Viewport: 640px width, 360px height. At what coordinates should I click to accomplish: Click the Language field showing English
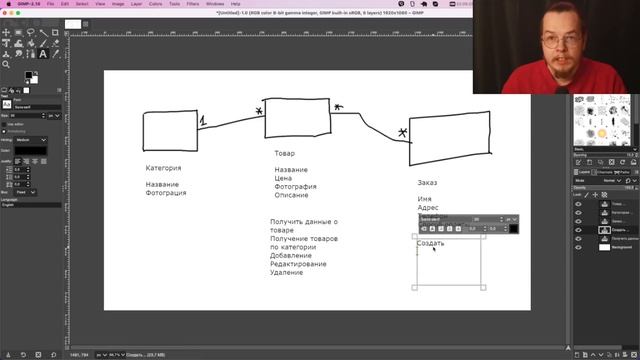tap(31, 205)
